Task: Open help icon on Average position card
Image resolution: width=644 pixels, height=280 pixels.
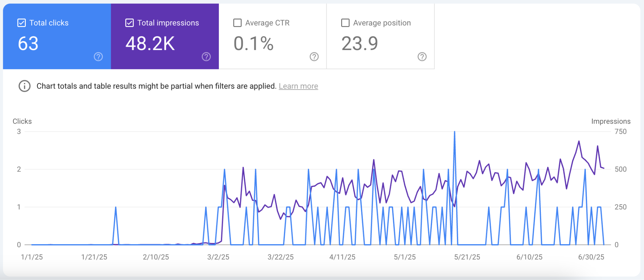Action: tap(422, 57)
